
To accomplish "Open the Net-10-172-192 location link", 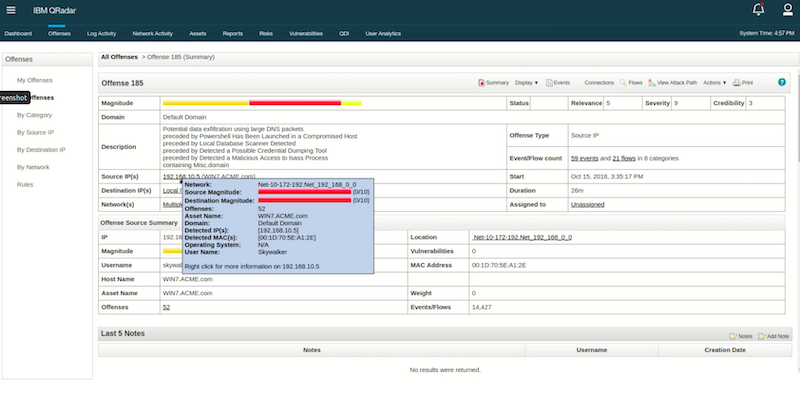I will (x=522, y=237).
